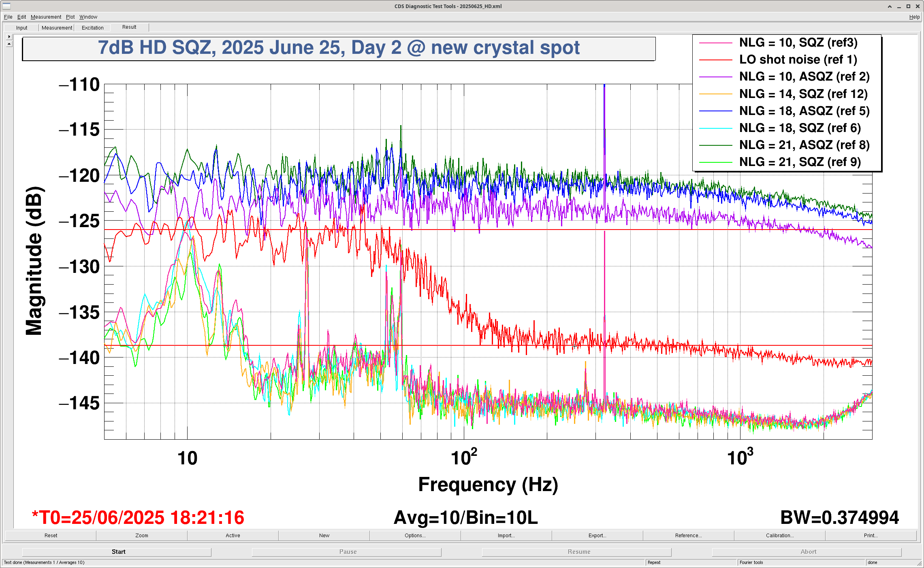
Task: Click the Repeat status bar field
Action: tap(691, 562)
